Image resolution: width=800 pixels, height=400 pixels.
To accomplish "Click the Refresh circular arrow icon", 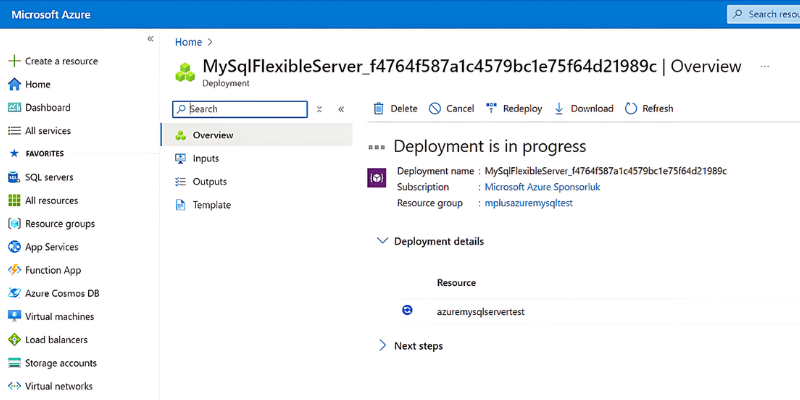I will 631,108.
